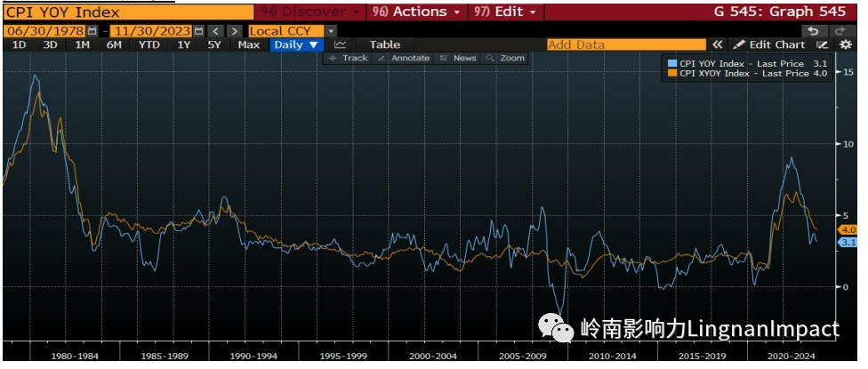Click the 1990-1994 axis label
868x369 pixels.
pos(255,355)
